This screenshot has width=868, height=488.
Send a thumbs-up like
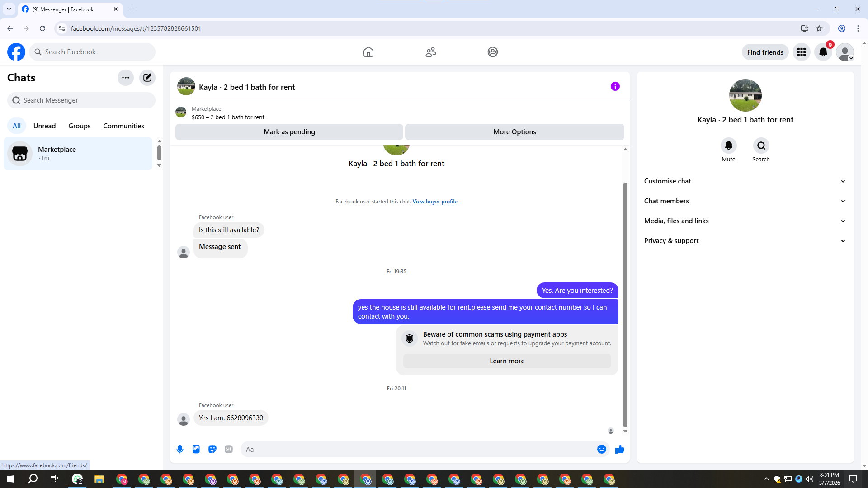click(620, 449)
